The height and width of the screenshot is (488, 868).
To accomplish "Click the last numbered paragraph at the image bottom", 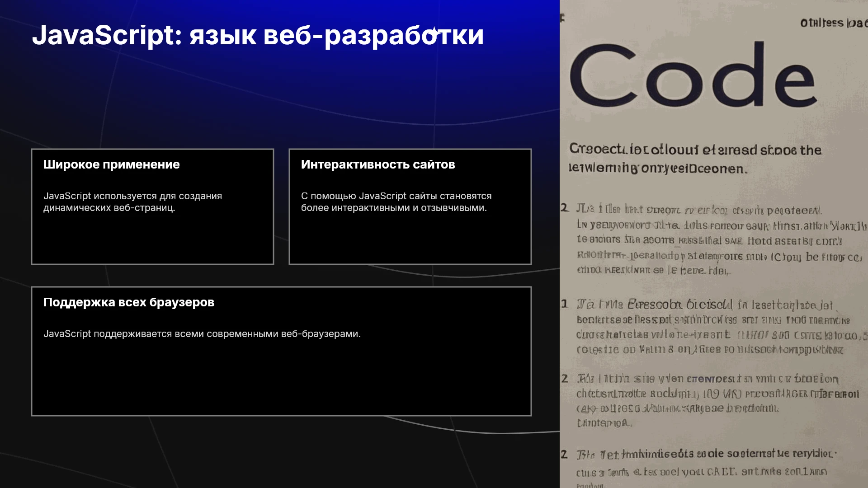I will click(698, 468).
